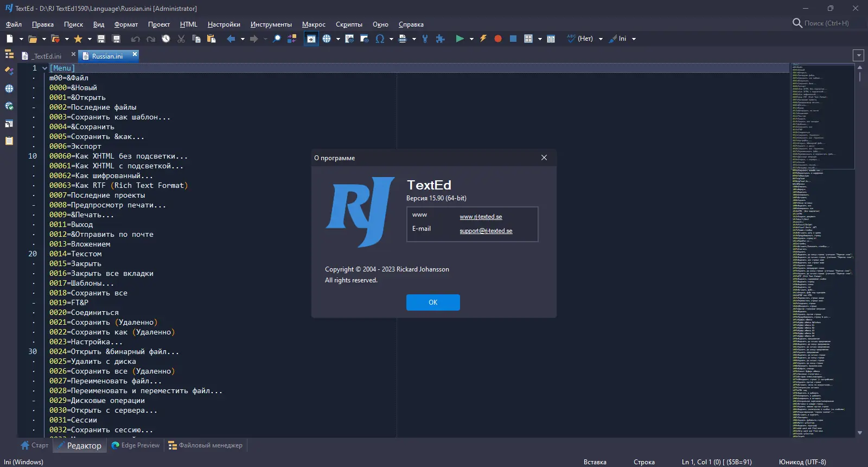This screenshot has width=868, height=467.
Task: Click the Строка status bar entry
Action: pyautogui.click(x=644, y=462)
